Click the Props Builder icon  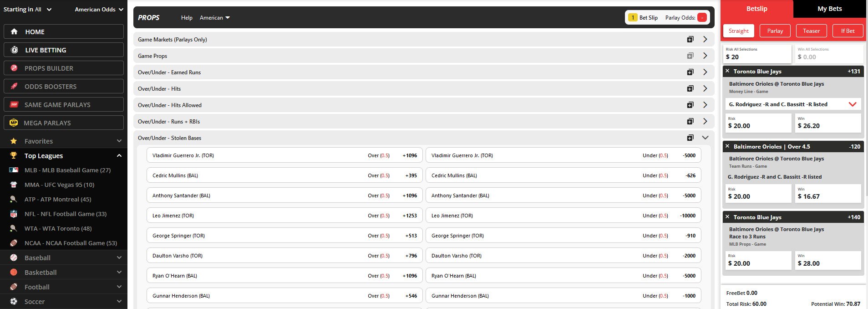point(14,68)
